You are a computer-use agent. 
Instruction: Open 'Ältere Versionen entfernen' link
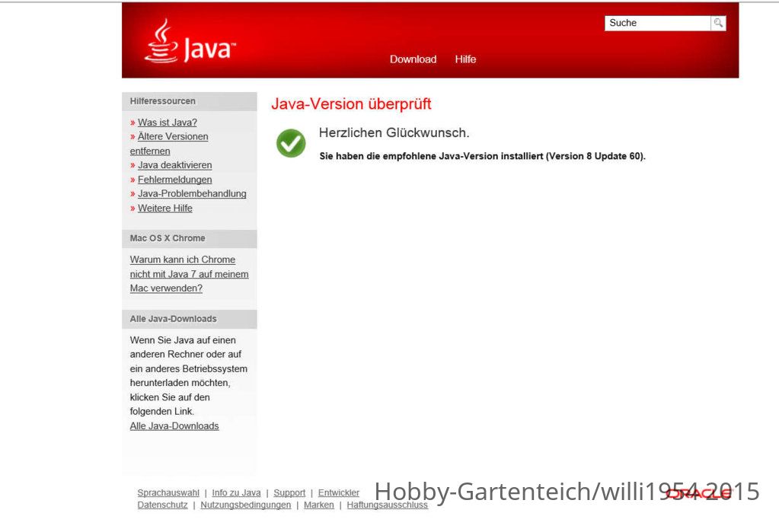[x=169, y=144]
